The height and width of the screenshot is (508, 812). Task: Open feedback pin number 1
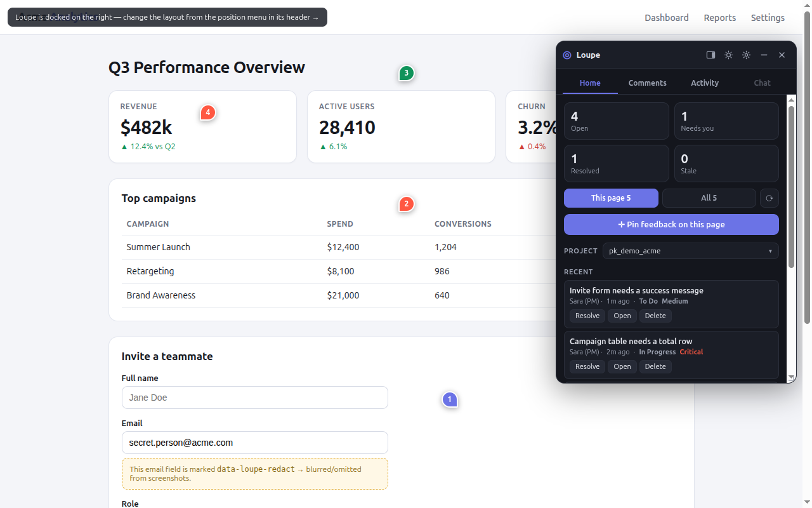(450, 399)
